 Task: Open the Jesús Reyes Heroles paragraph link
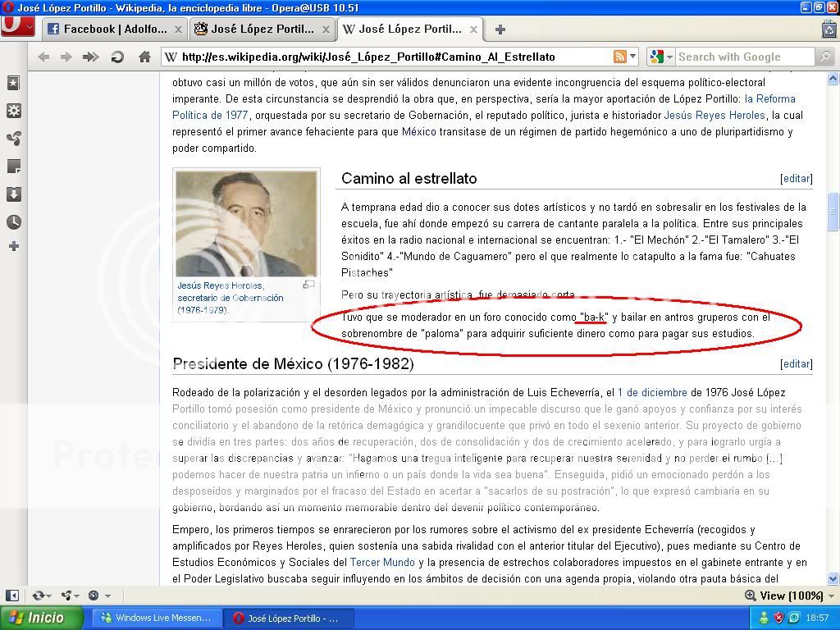pos(714,115)
